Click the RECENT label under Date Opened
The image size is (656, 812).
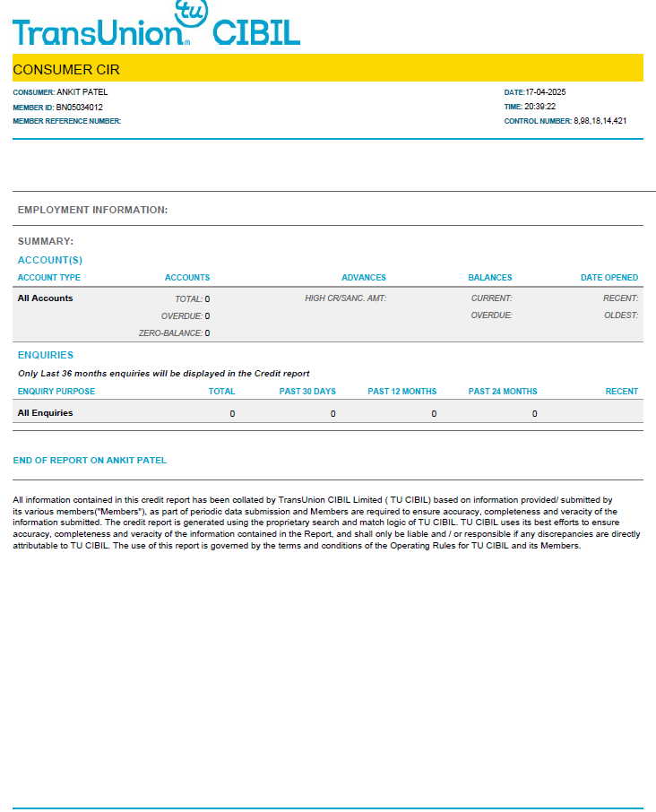[620, 298]
